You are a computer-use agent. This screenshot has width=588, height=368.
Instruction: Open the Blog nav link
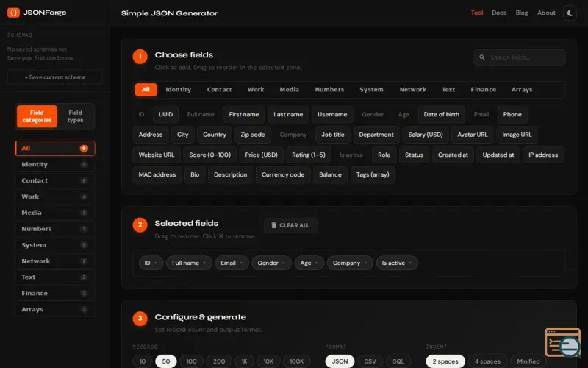[522, 13]
